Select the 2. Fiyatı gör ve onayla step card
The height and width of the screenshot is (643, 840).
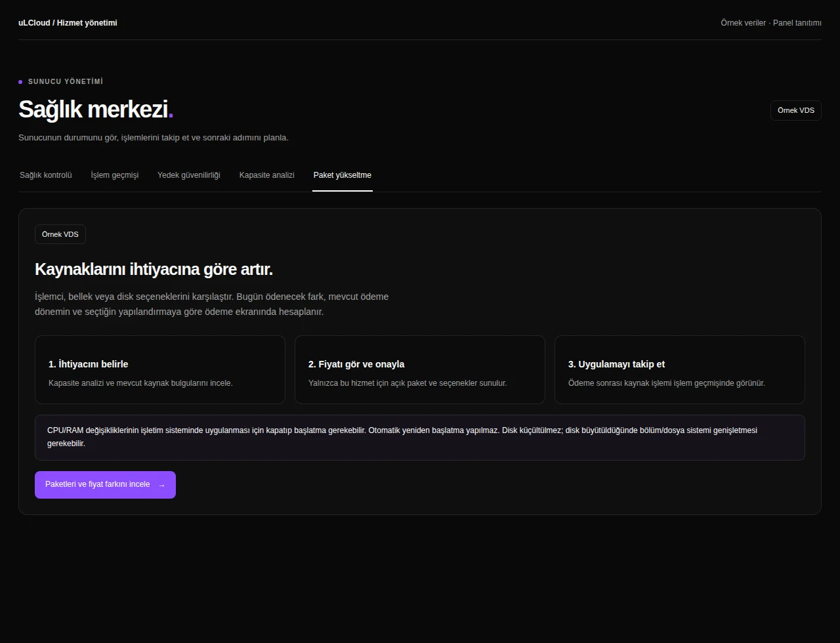click(x=420, y=369)
